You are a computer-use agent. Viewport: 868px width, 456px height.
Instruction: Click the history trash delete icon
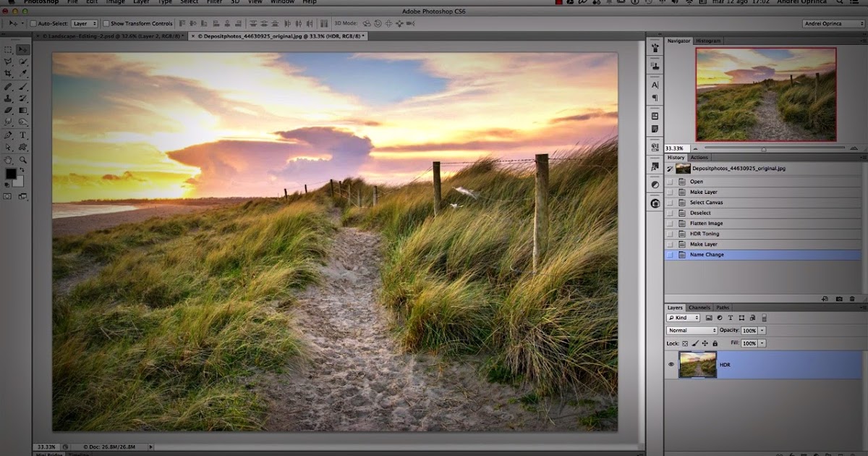(852, 298)
